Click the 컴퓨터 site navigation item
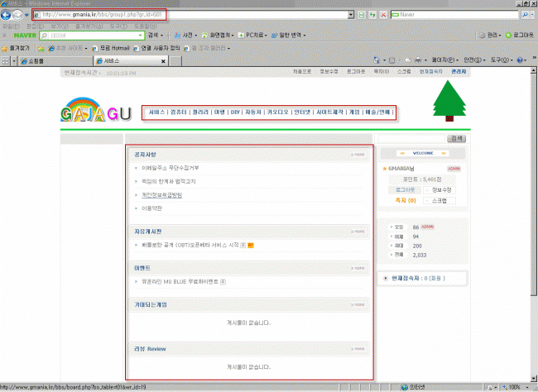Viewport: 538px width, 392px height. tap(179, 112)
